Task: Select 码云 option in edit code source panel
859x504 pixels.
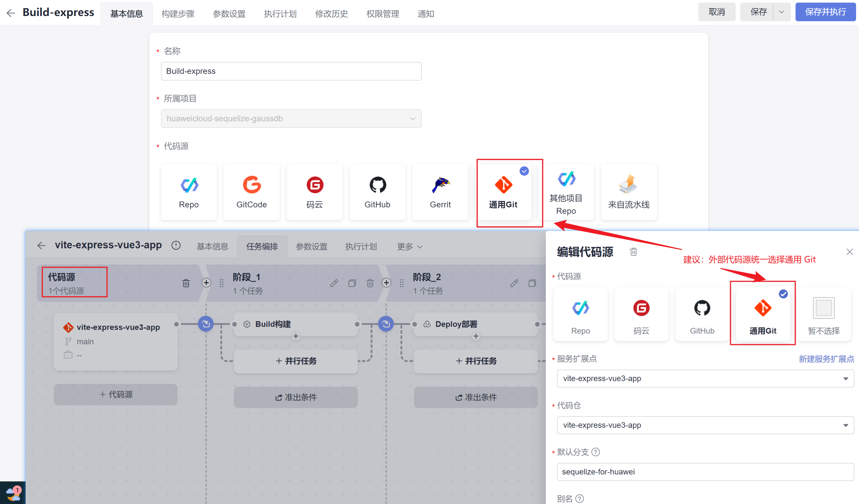Action: click(641, 314)
